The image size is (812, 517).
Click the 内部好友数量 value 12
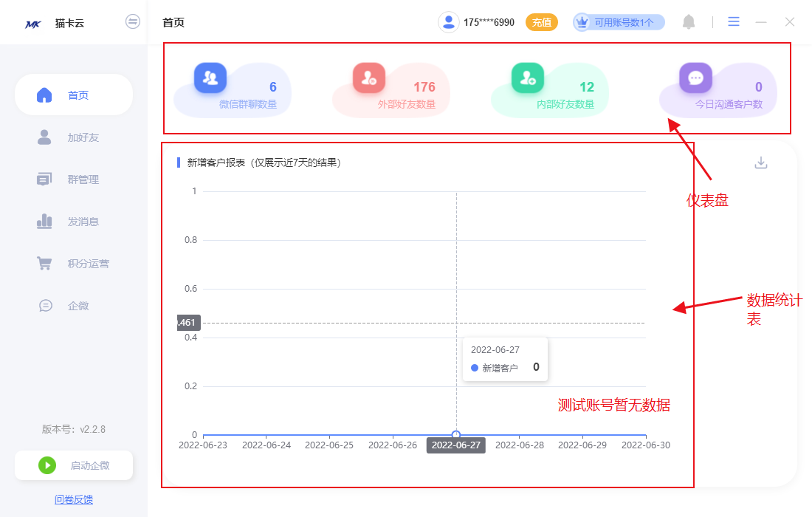587,87
